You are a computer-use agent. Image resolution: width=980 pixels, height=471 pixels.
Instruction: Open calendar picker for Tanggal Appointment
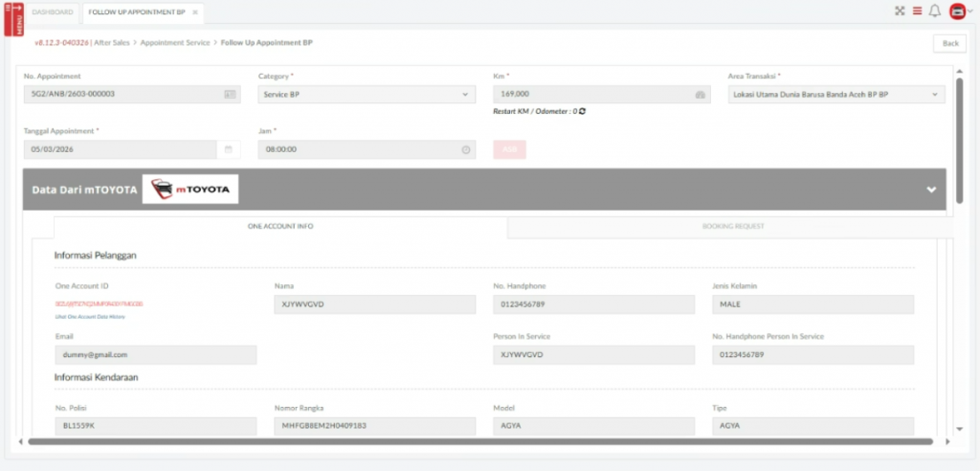click(229, 149)
